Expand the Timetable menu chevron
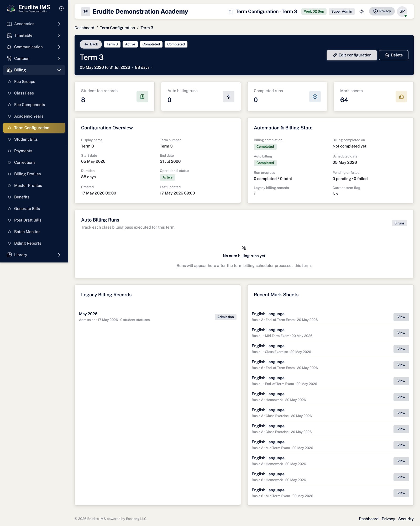 [59, 35]
